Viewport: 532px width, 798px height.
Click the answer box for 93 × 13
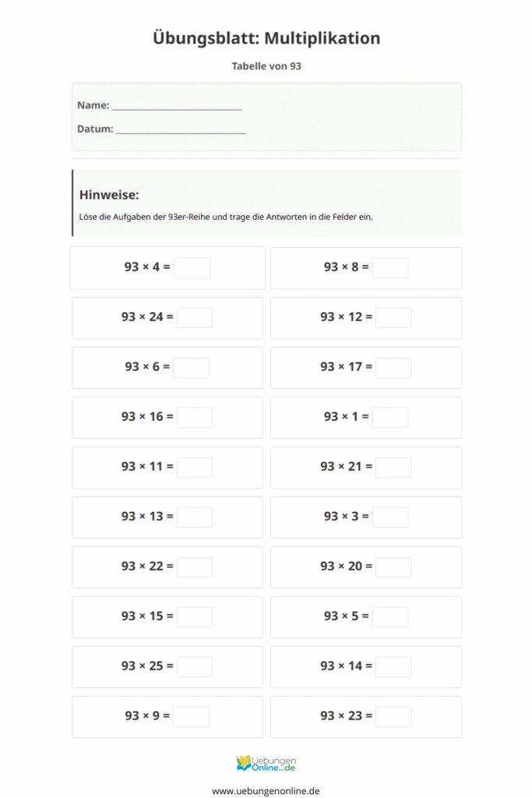tap(195, 517)
